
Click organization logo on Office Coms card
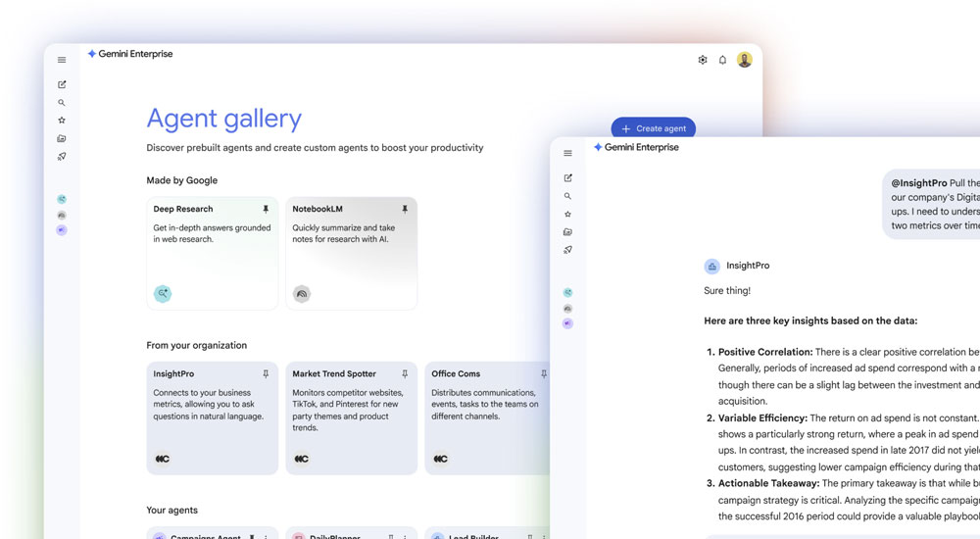[441, 459]
